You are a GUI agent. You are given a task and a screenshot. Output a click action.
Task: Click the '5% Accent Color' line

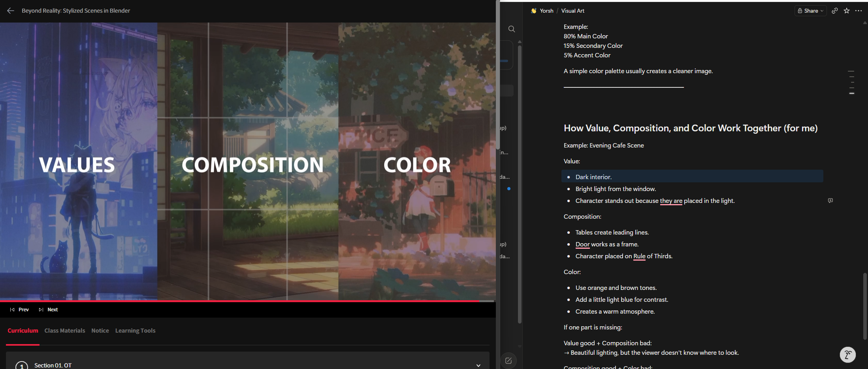pos(587,55)
